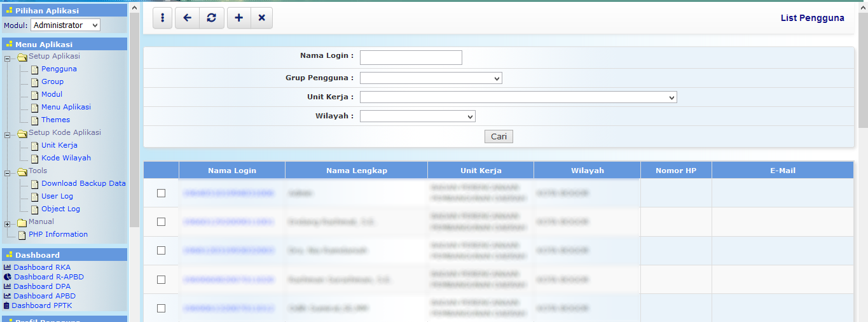The height and width of the screenshot is (322, 868).
Task: Open the Download Backup Data link
Action: point(83,183)
